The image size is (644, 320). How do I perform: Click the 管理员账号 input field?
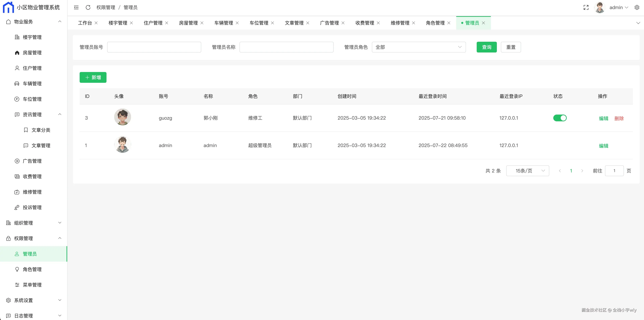[x=154, y=47]
